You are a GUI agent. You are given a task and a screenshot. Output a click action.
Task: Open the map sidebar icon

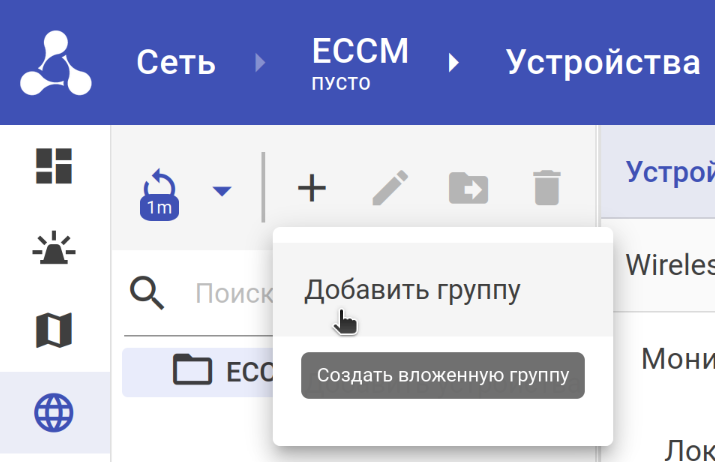tap(55, 329)
